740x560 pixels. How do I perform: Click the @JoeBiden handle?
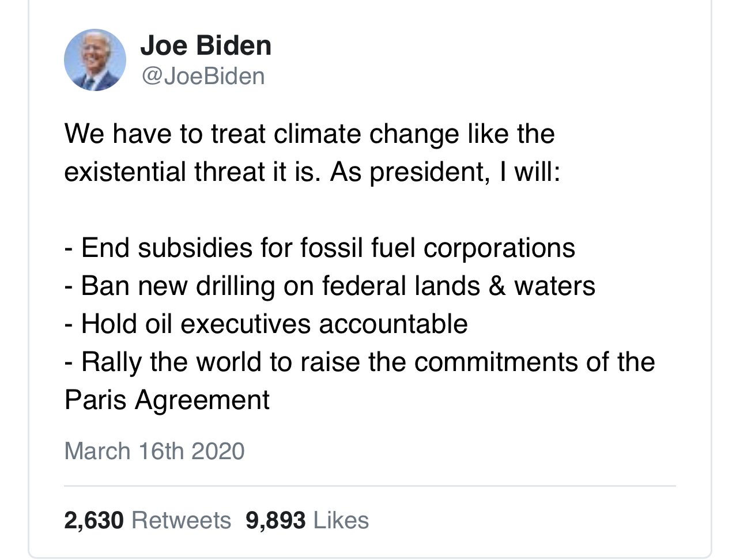point(203,76)
